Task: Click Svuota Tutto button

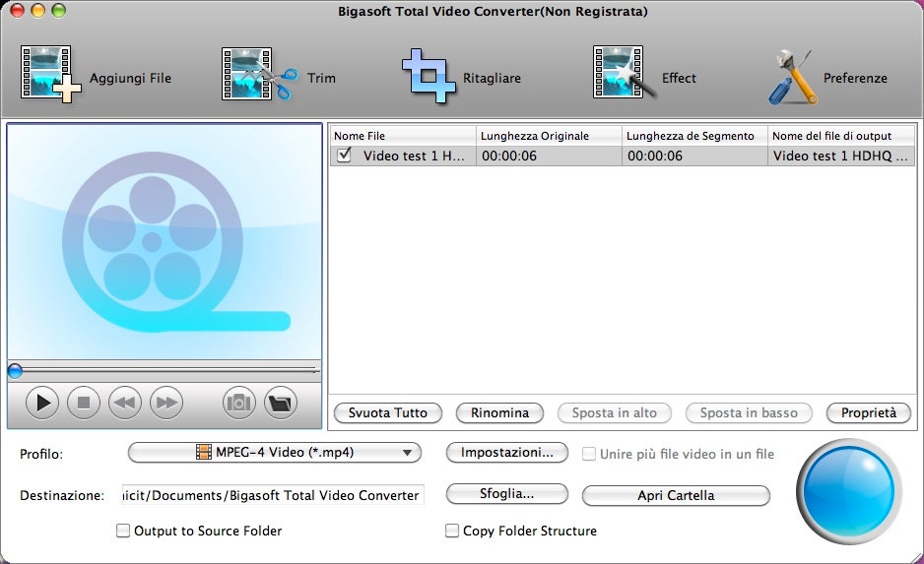Action: [x=388, y=412]
